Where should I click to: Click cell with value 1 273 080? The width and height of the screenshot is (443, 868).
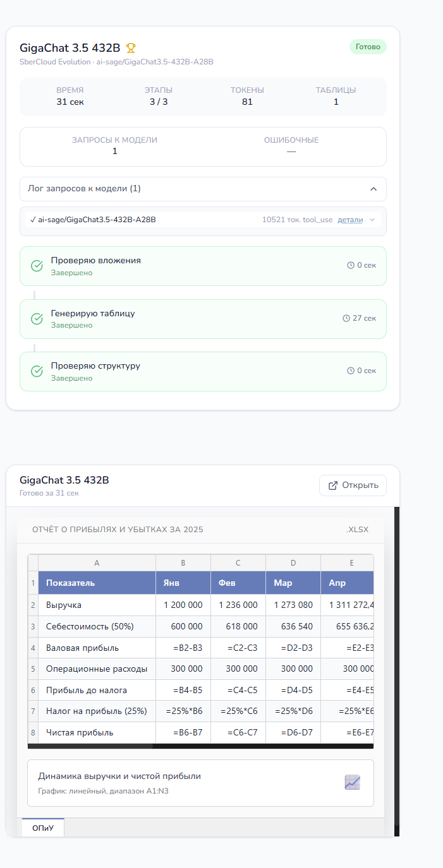click(x=293, y=605)
